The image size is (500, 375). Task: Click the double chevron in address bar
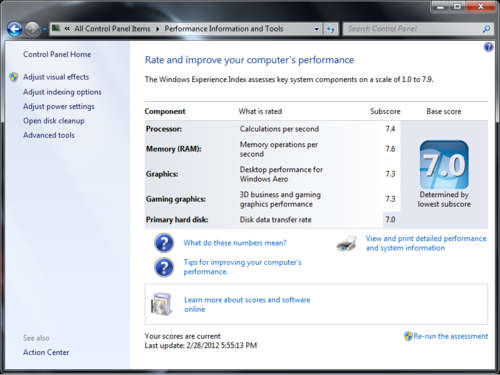[67, 29]
